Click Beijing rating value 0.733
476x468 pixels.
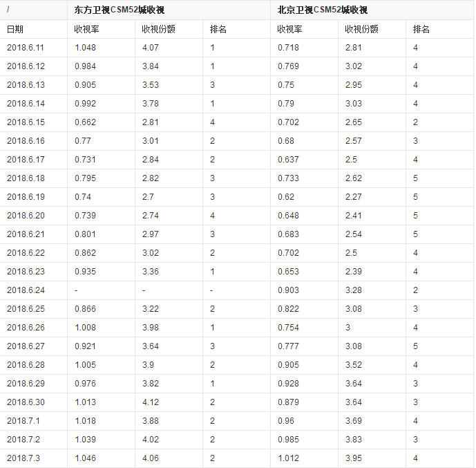[x=288, y=178]
